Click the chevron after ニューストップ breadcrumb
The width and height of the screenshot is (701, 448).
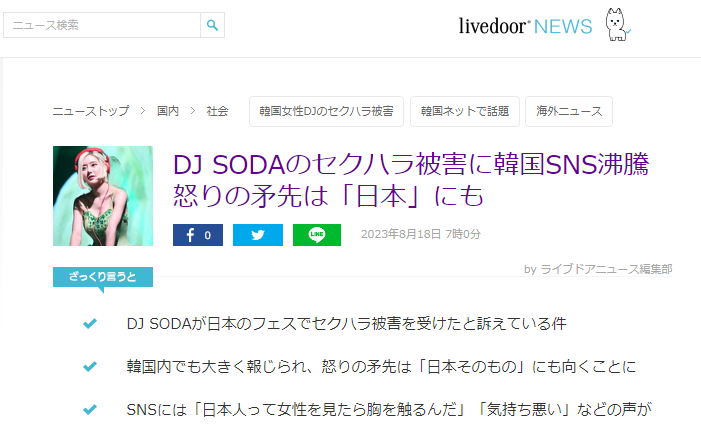143,110
